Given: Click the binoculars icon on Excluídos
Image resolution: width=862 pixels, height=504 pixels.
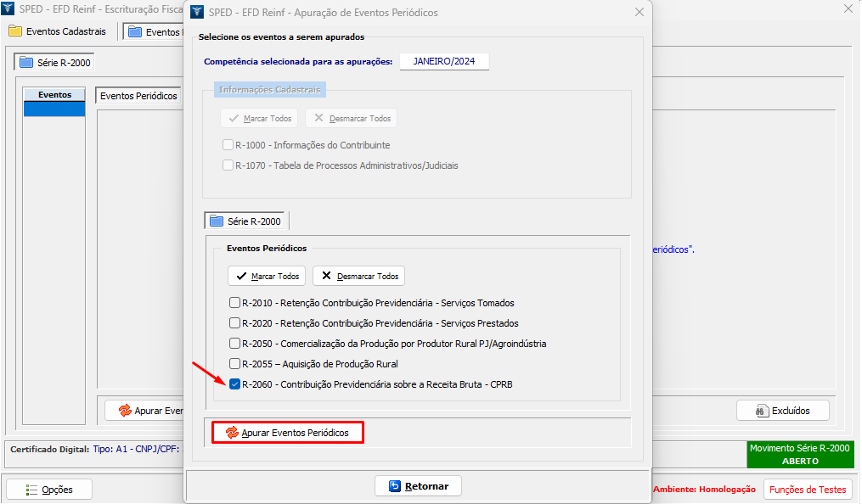Looking at the screenshot, I should (762, 411).
